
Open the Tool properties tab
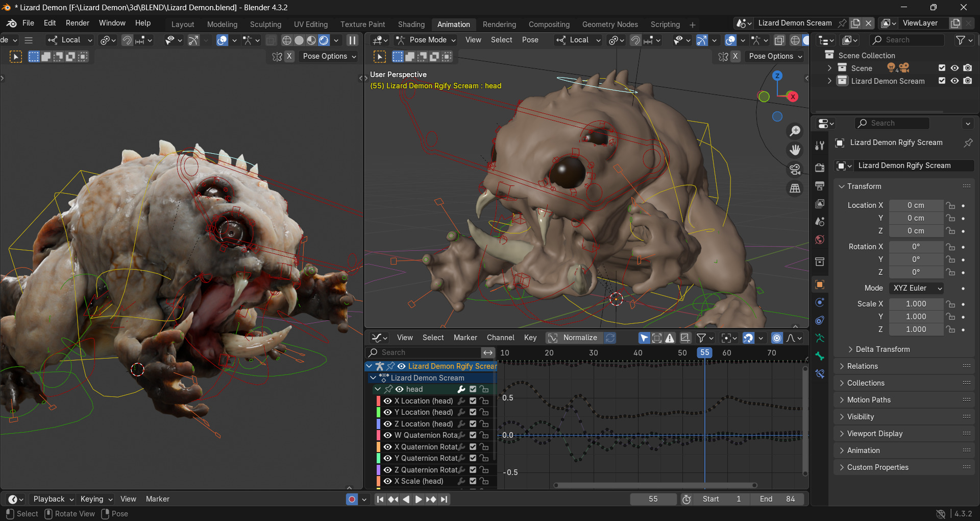tap(820, 146)
